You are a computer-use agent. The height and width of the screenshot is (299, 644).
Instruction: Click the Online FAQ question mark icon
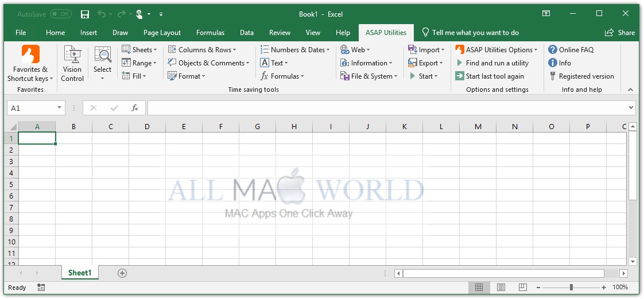coord(552,50)
